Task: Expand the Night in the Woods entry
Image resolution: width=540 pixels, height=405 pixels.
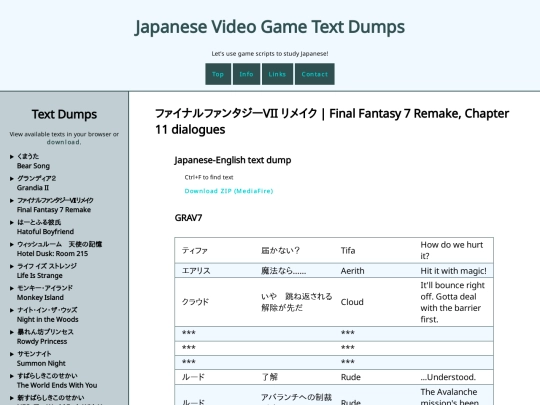Action: point(12,310)
